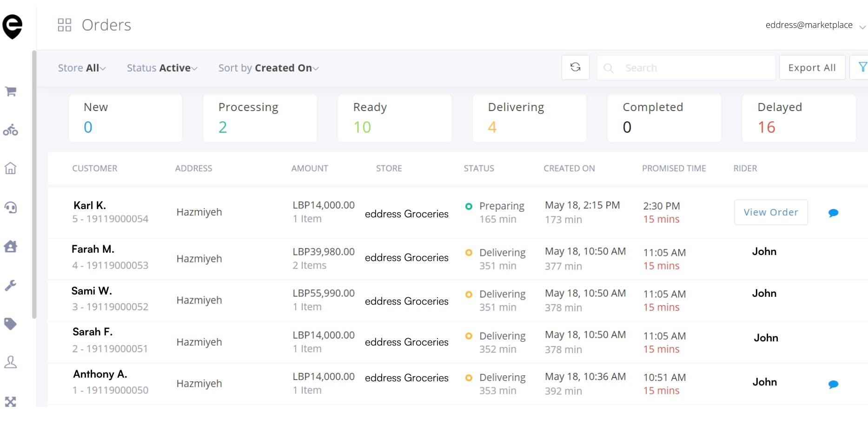Screen dimensions: 868x425
Task: Open the eddress@marketplace account menu
Action: click(x=815, y=26)
